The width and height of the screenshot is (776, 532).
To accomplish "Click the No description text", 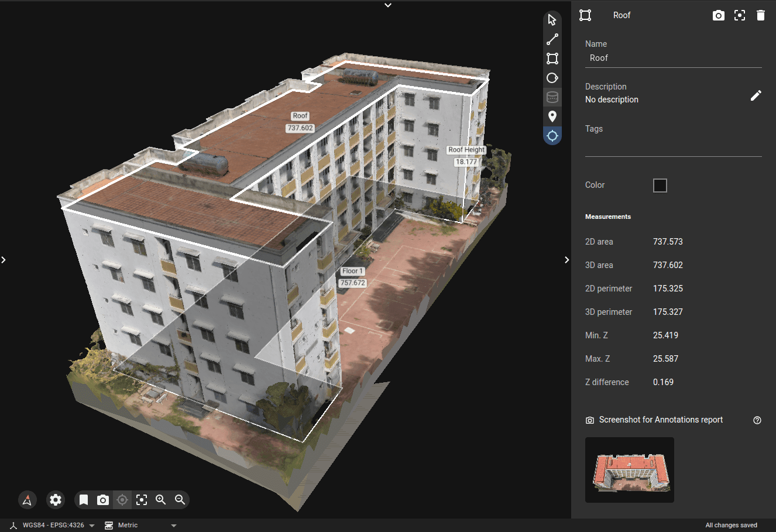I will (x=612, y=99).
